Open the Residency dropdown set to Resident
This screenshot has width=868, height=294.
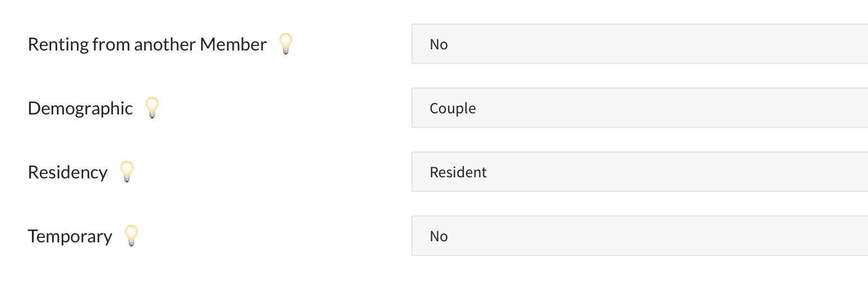[639, 172]
